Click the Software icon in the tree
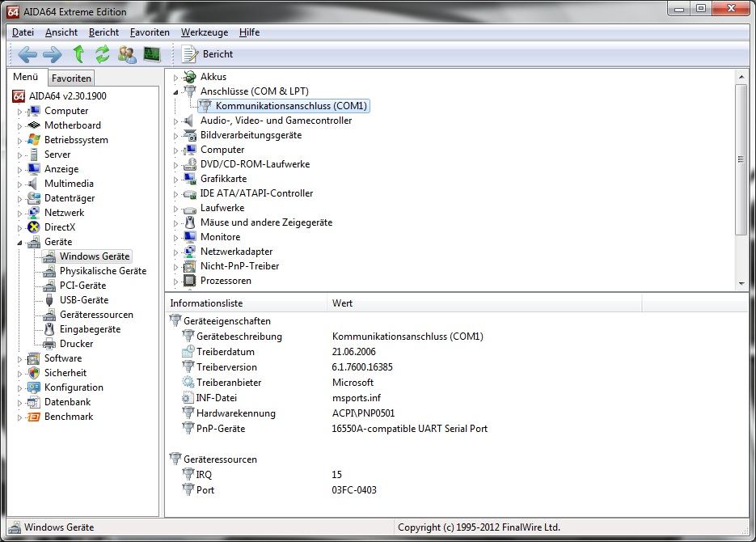The image size is (756, 542). (34, 358)
